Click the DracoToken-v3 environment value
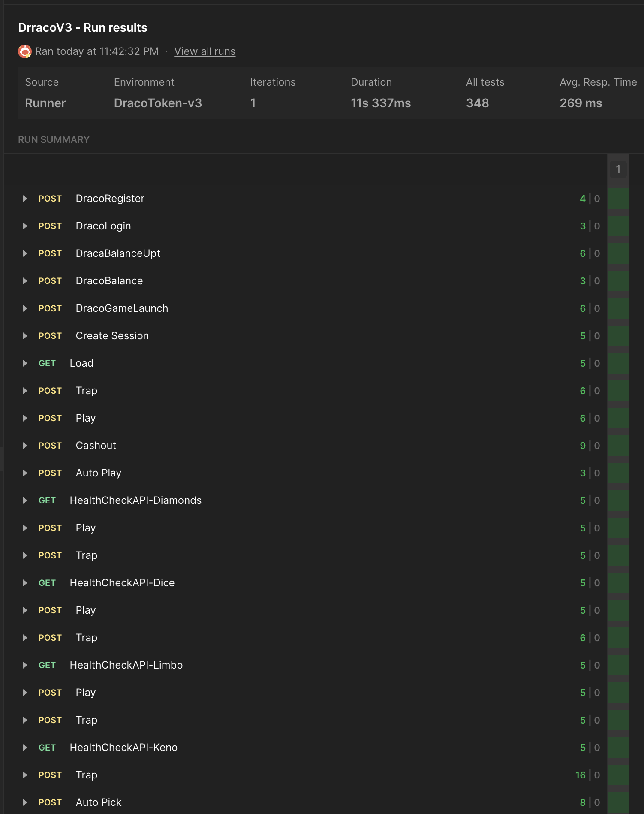 [x=158, y=103]
